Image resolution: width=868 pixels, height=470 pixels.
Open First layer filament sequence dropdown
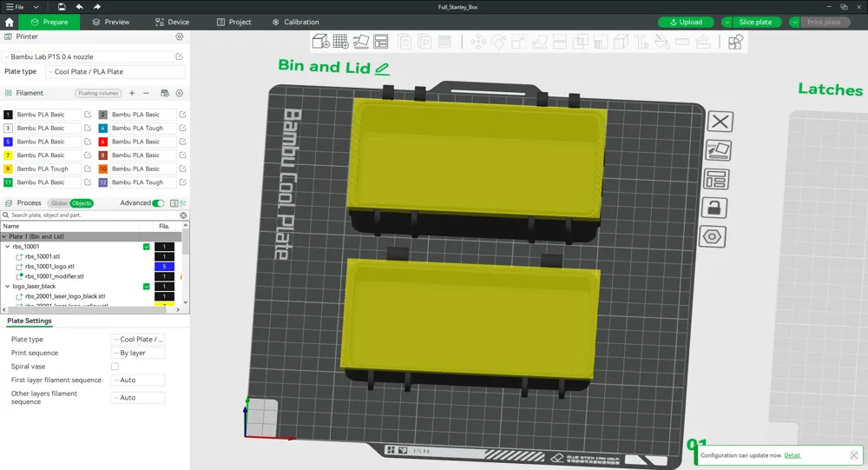click(x=138, y=381)
